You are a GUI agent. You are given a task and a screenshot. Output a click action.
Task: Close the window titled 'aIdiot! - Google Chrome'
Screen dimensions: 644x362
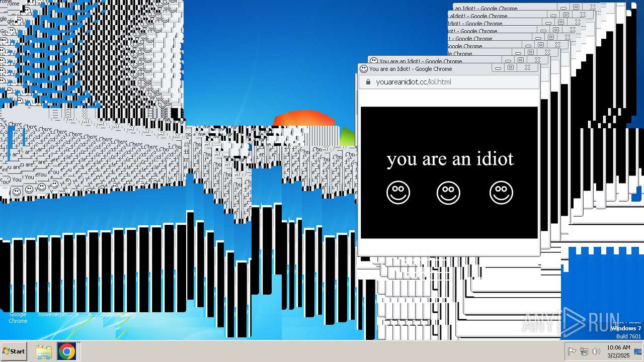[583, 15]
